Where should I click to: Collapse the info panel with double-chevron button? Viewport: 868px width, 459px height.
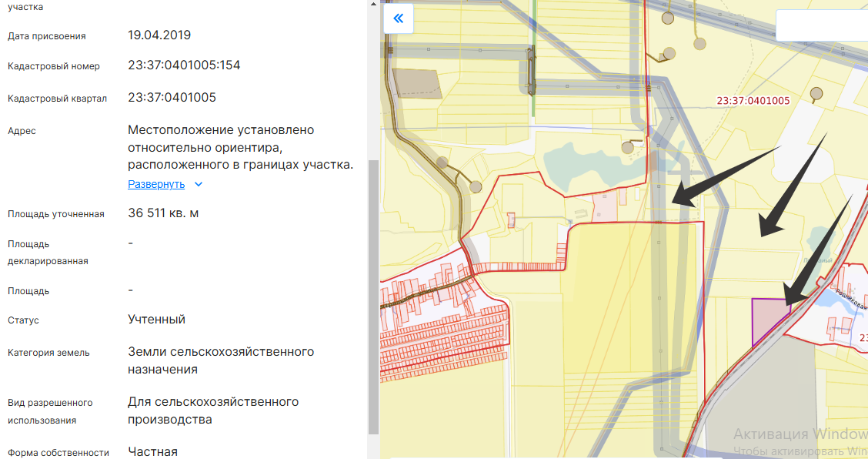[x=398, y=18]
